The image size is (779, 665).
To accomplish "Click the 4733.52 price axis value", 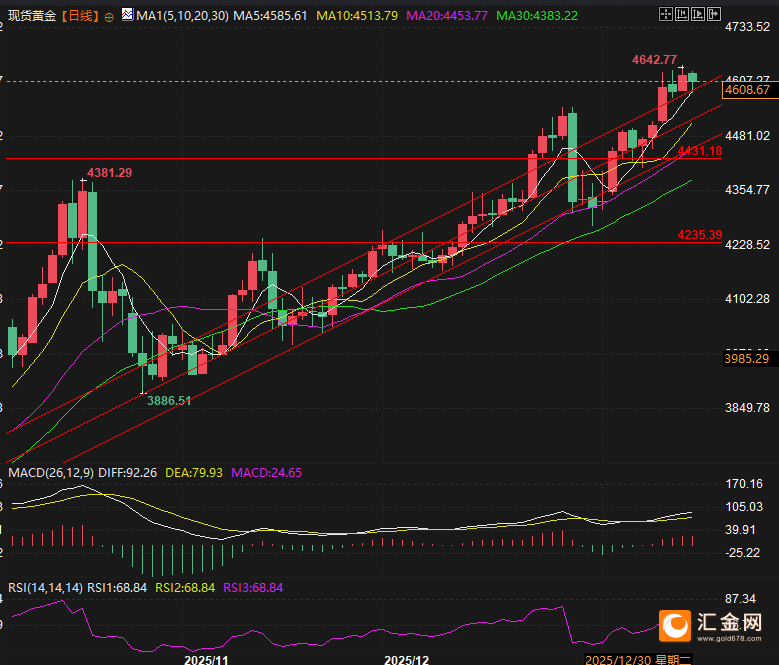I will tap(747, 27).
